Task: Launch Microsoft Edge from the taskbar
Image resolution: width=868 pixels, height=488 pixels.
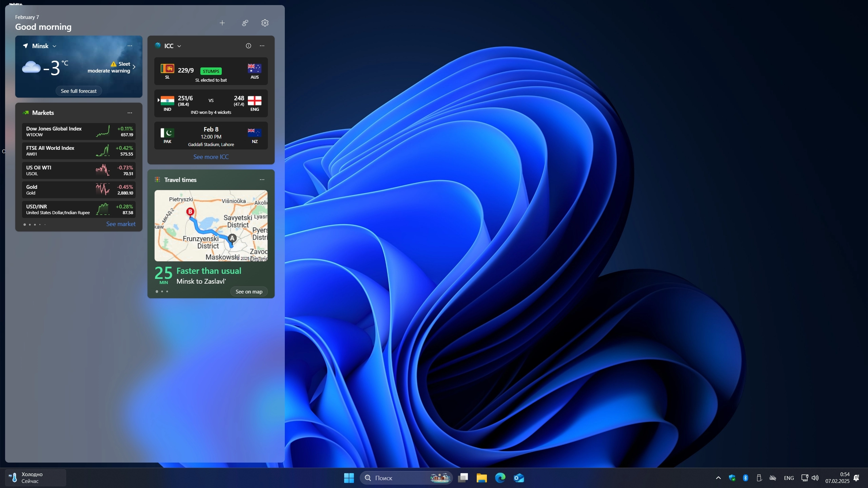Action: coord(500,478)
